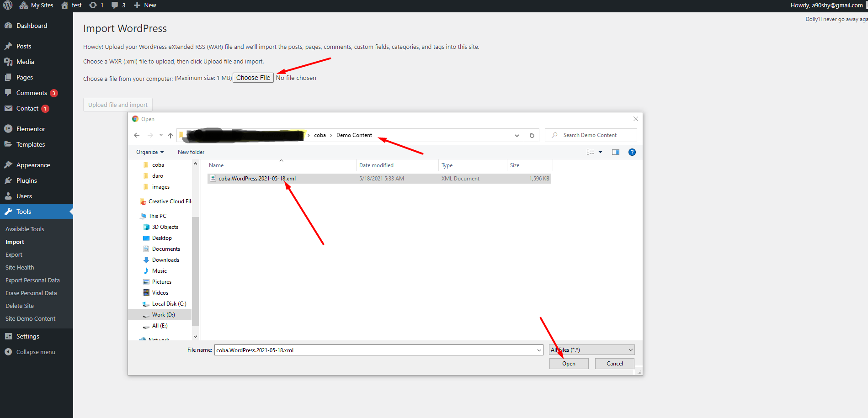Refresh the Demo Content folder listing

click(532, 135)
